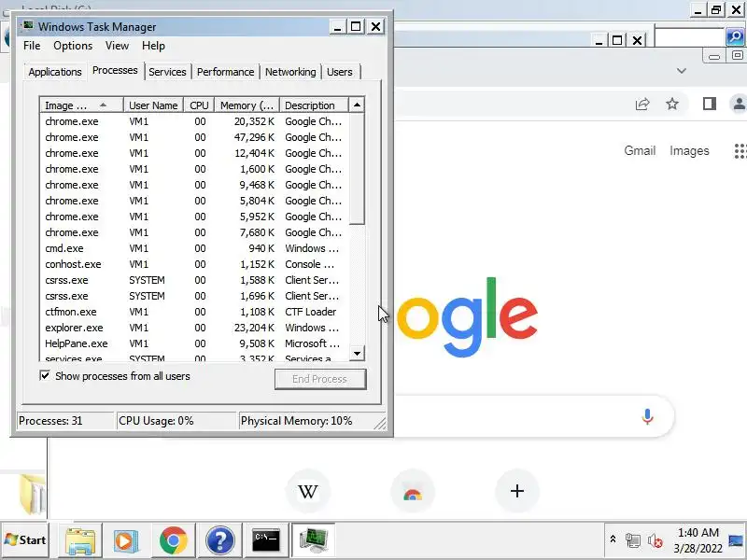
Task: Sort by the User Name column header
Action: (153, 105)
